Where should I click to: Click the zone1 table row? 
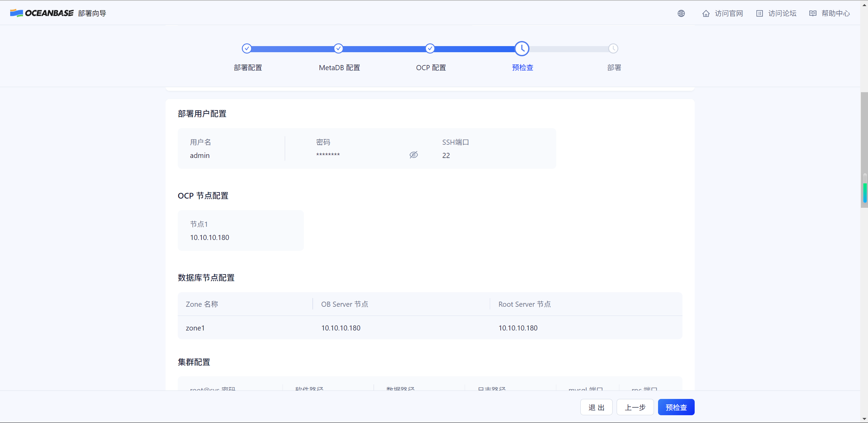(430, 328)
